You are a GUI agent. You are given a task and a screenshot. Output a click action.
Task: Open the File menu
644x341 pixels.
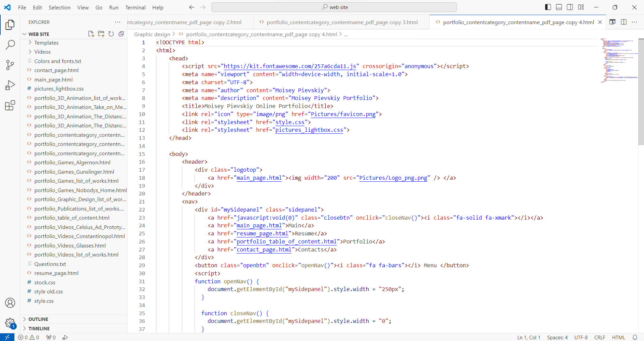22,7
